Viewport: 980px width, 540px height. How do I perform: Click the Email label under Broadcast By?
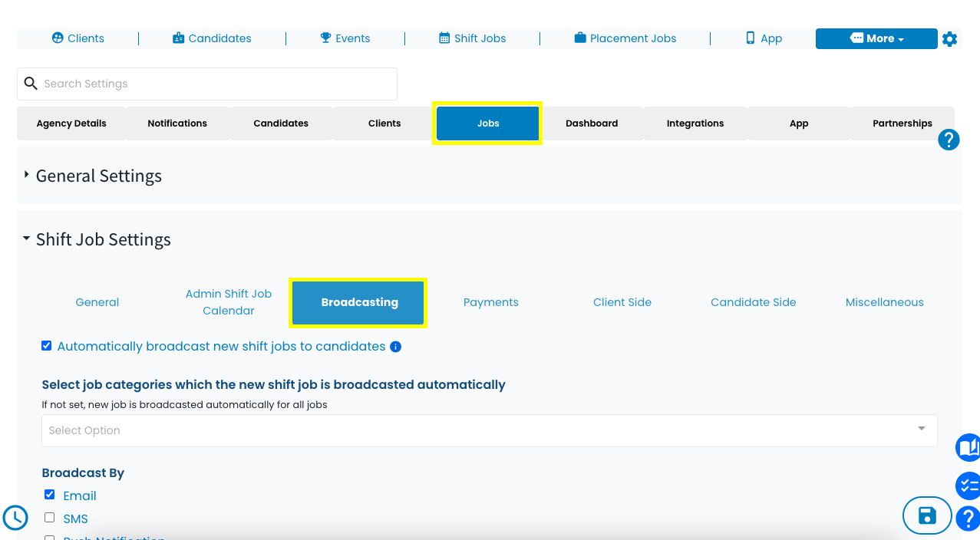pyautogui.click(x=80, y=496)
